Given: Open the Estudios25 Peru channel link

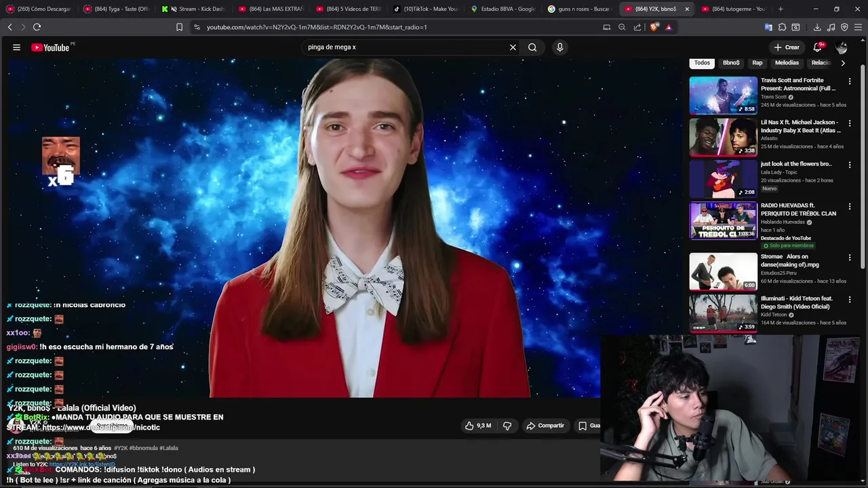Looking at the screenshot, I should (779, 273).
